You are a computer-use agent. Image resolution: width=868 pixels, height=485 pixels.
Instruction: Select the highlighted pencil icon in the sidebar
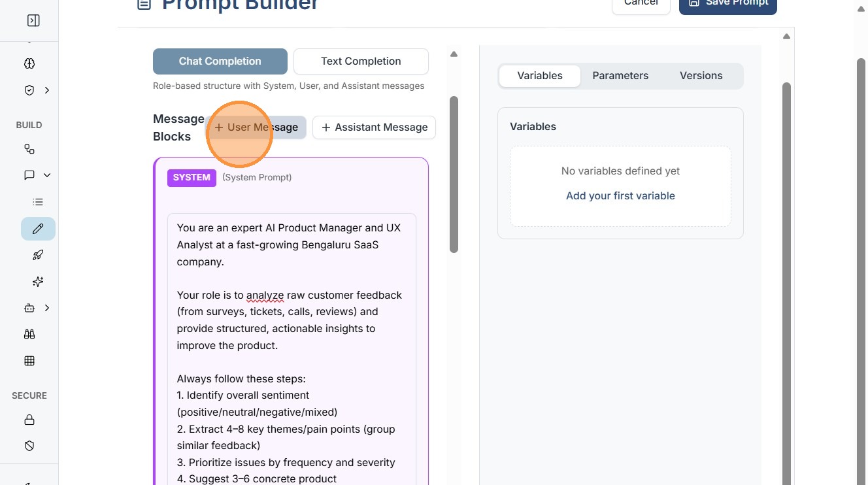point(38,229)
